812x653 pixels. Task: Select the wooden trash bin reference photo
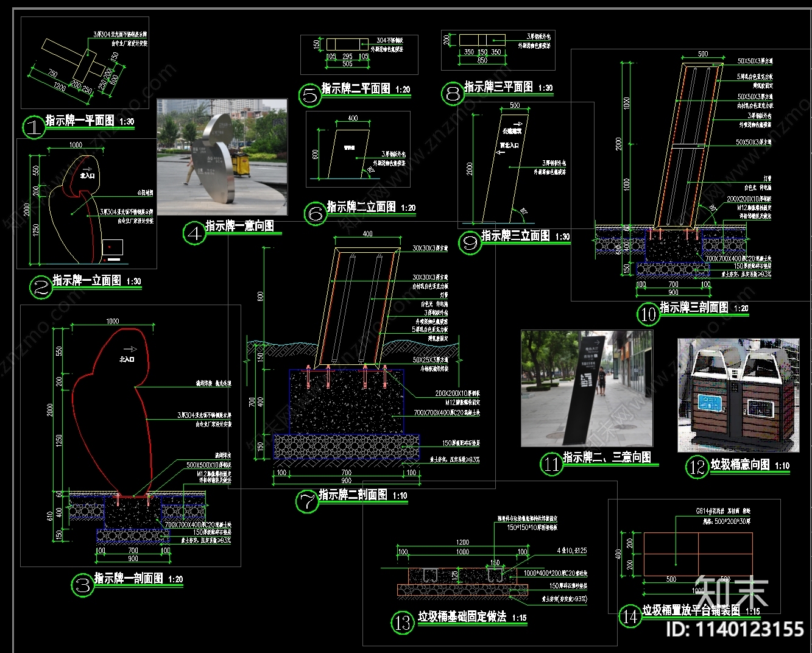pyautogui.click(x=738, y=395)
